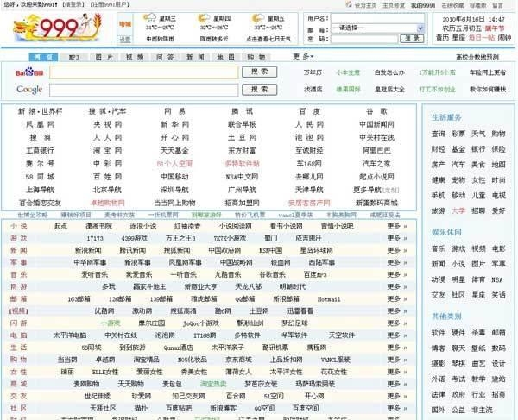
Task: Expand the 更多 search categories menu
Action: (x=303, y=56)
